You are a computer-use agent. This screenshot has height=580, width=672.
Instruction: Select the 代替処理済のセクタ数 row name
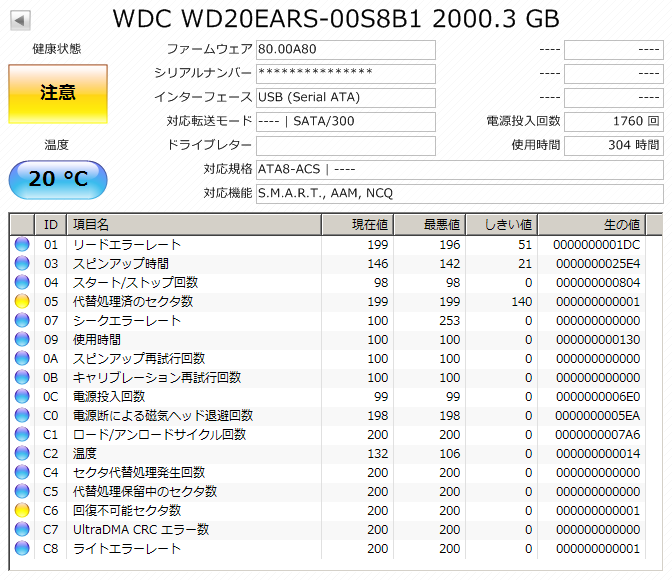pos(133,301)
